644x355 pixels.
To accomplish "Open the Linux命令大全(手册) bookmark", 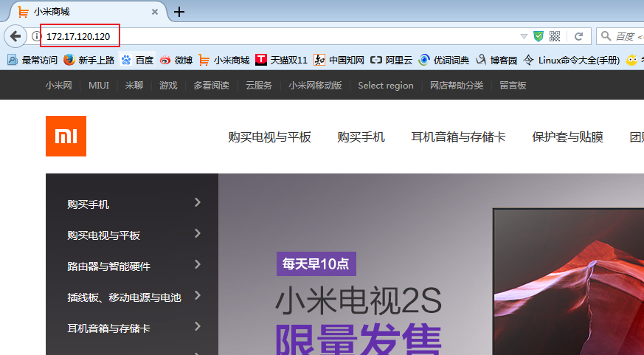I will tap(571, 60).
